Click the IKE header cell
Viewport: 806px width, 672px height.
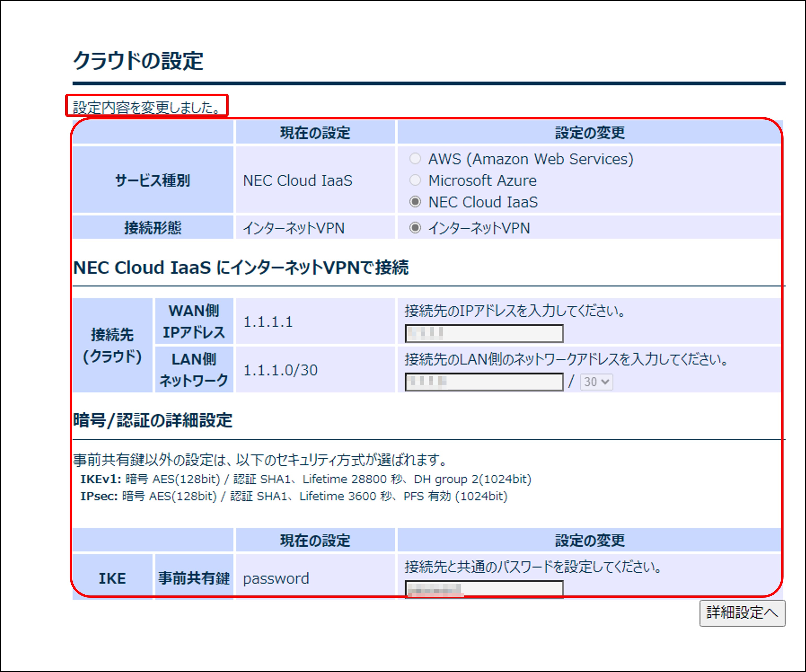(112, 577)
